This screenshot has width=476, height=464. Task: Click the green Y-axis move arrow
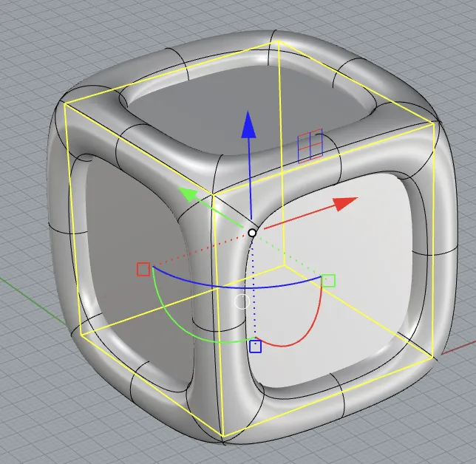pyautogui.click(x=188, y=194)
